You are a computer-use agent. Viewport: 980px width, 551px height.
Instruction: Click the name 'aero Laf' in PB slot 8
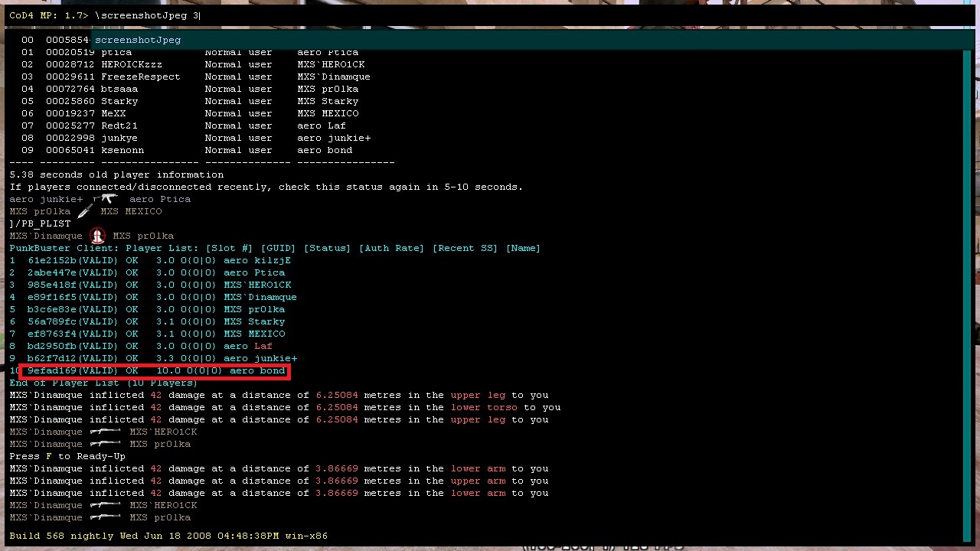pyautogui.click(x=248, y=346)
